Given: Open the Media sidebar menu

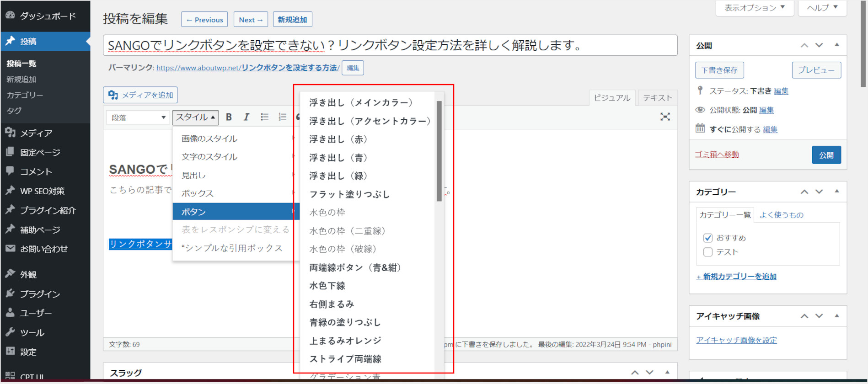Looking at the screenshot, I should click(36, 133).
